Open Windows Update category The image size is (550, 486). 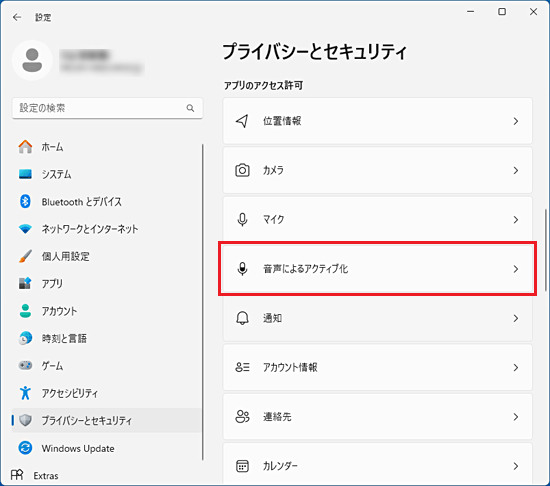[106, 448]
